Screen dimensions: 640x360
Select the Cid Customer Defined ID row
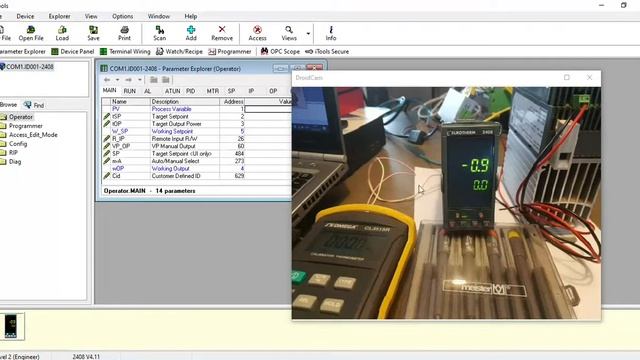[x=197, y=176]
